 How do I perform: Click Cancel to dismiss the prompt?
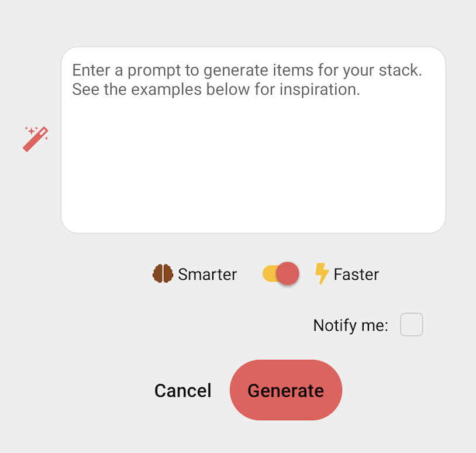point(182,390)
